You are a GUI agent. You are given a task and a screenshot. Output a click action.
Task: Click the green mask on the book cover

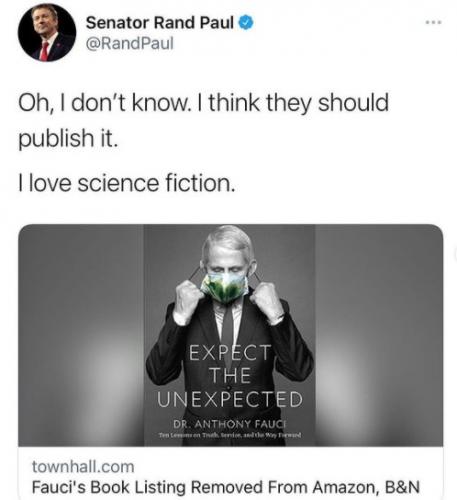click(x=224, y=288)
